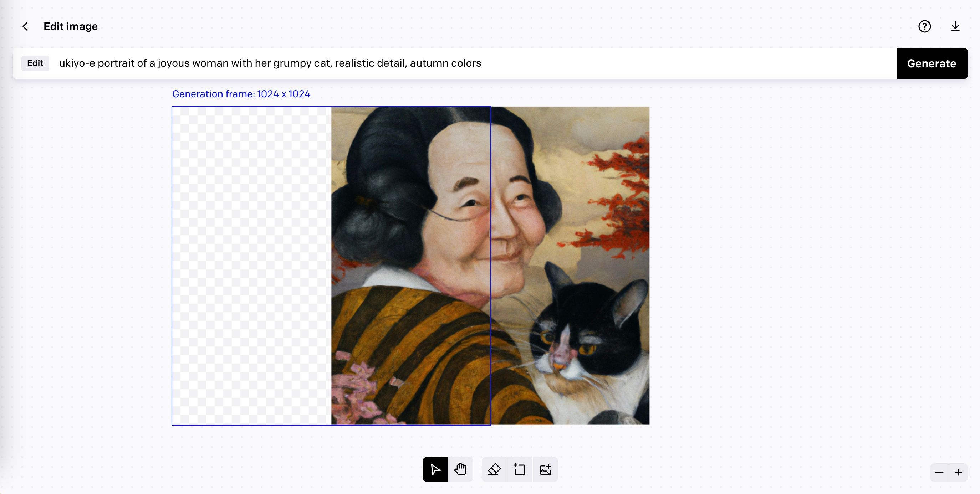Click the Edit label badge
The width and height of the screenshot is (980, 494).
click(35, 63)
